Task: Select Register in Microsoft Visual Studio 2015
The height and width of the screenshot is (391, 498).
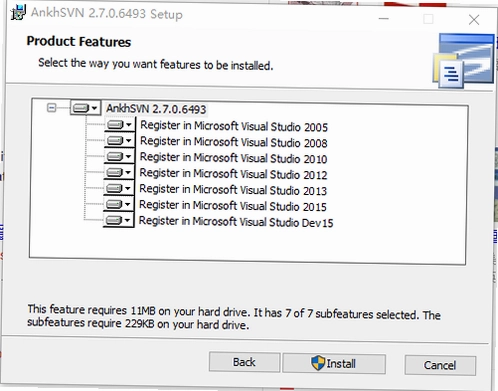Action: 233,206
